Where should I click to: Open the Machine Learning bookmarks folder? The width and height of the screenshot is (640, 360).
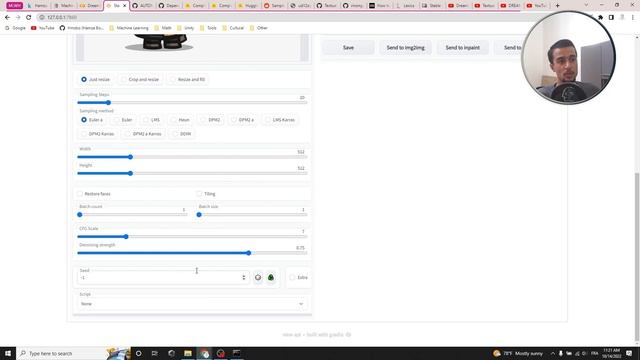[129, 28]
